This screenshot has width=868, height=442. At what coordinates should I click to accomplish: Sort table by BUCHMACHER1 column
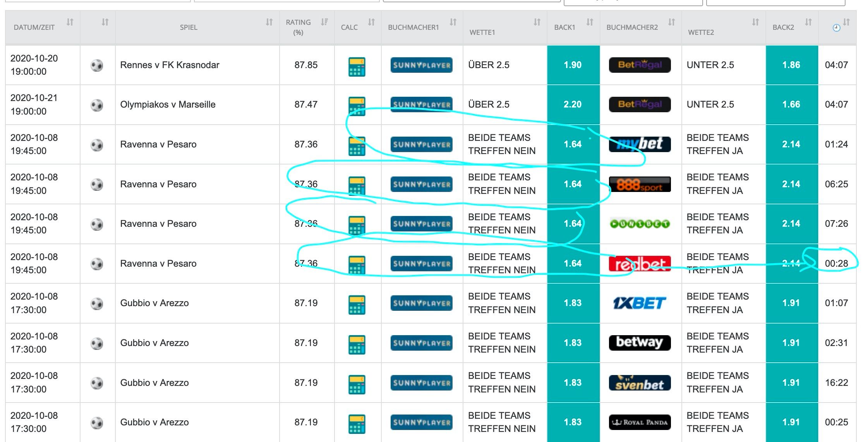tap(453, 22)
